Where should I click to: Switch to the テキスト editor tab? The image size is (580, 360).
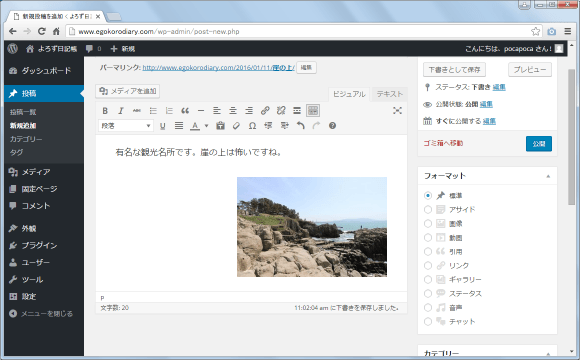click(390, 94)
